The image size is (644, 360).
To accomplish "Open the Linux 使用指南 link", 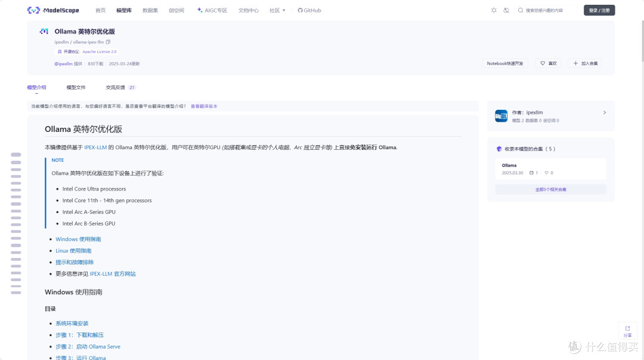I will (x=73, y=251).
